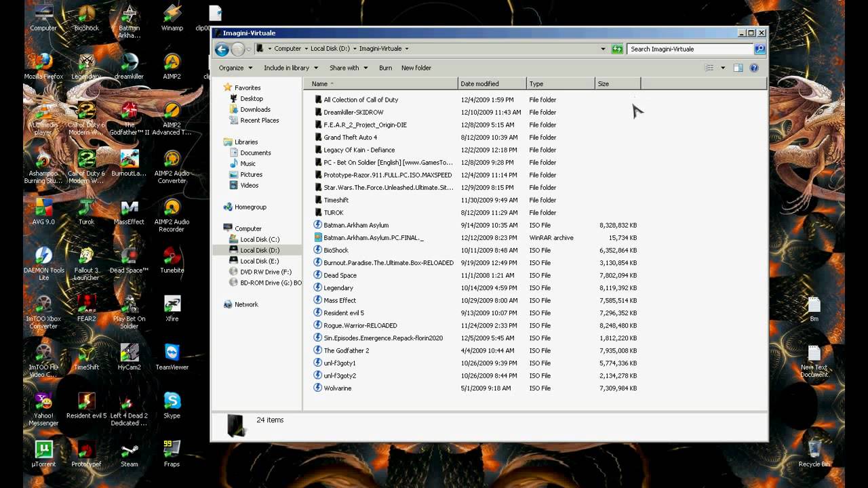This screenshot has width=868, height=488.
Task: Select the Dead Space ISO file
Action: (340, 275)
